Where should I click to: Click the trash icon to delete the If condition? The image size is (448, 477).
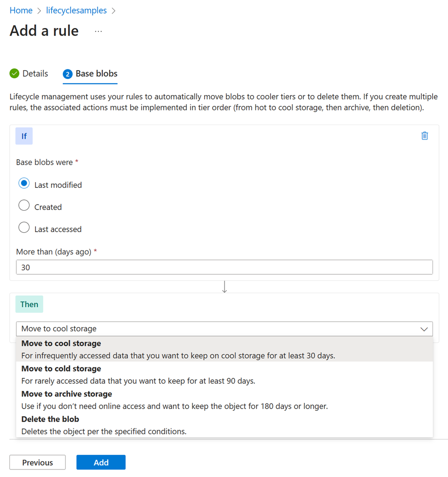pyautogui.click(x=425, y=136)
